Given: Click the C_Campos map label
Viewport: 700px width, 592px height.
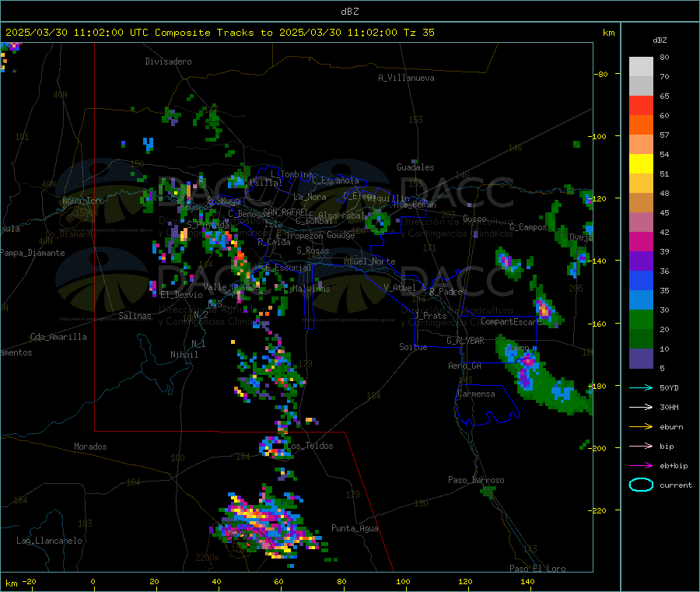Looking at the screenshot, I should 529,227.
